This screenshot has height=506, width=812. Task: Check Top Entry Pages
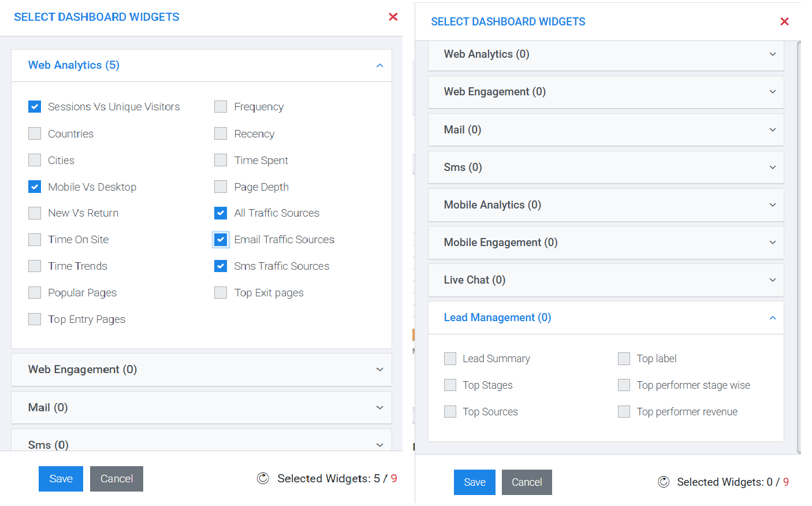[35, 319]
